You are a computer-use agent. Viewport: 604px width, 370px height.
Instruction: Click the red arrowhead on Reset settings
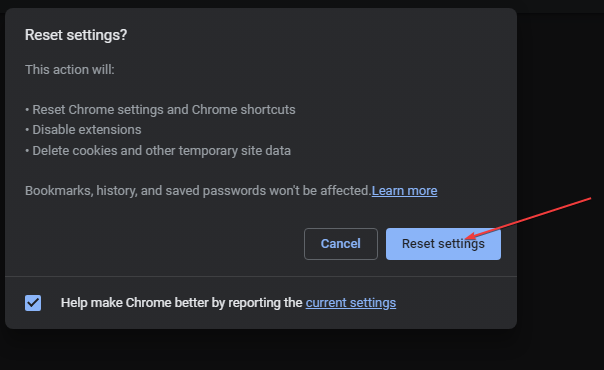[470, 236]
